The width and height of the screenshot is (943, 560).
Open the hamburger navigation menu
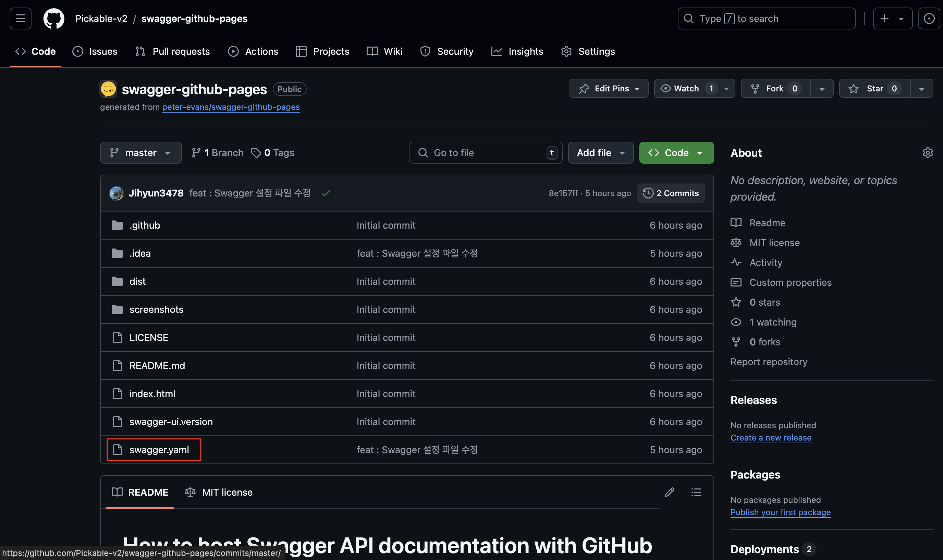point(21,18)
